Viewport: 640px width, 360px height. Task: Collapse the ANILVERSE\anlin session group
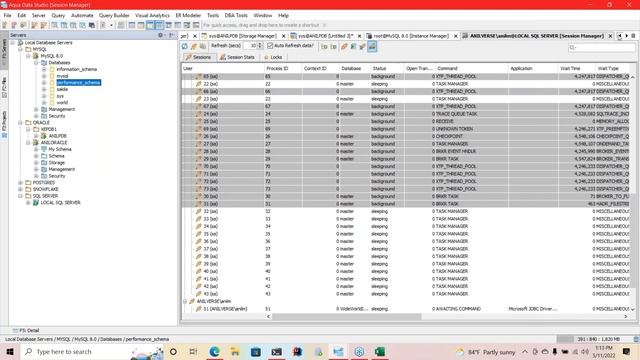185,301
